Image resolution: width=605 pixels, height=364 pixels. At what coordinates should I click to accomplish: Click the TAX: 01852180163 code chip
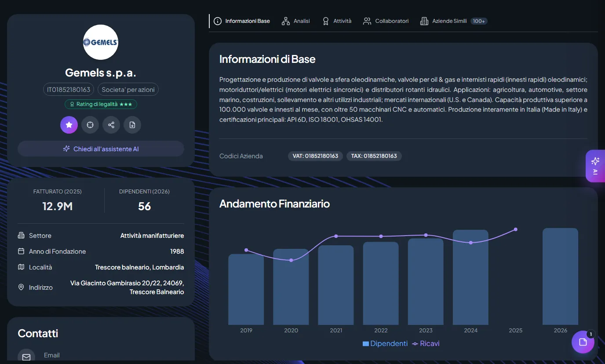coord(374,156)
